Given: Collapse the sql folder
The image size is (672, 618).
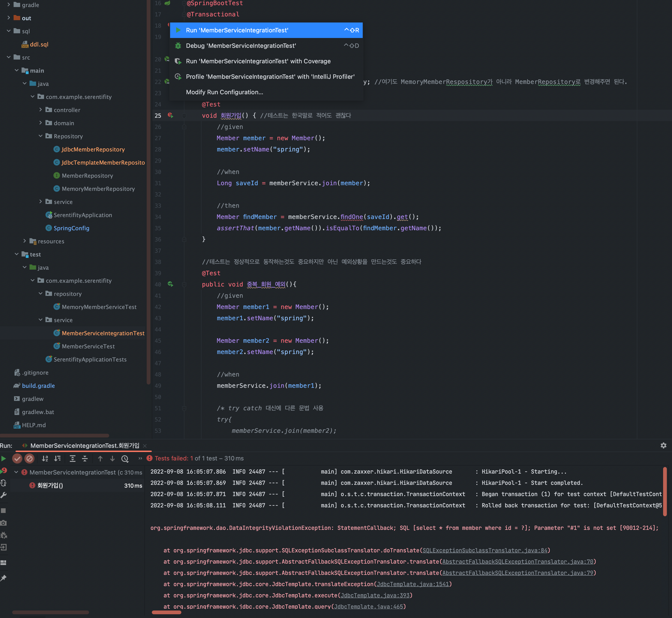Looking at the screenshot, I should (9, 31).
